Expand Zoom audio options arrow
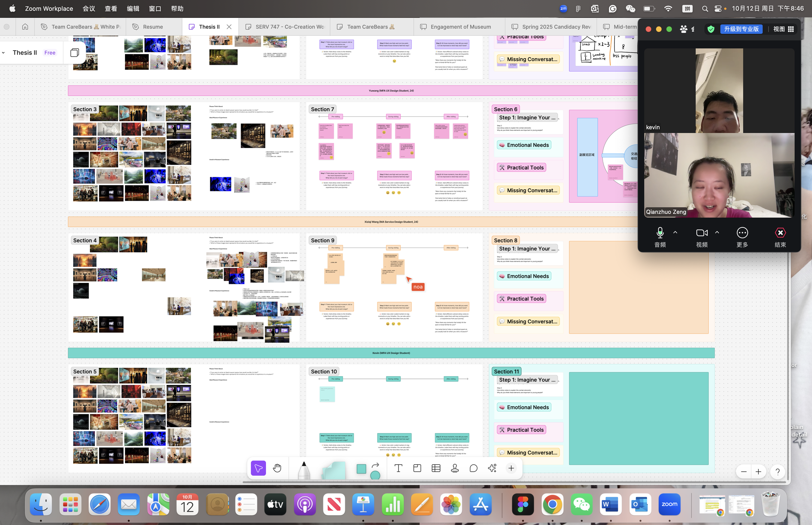 point(675,233)
